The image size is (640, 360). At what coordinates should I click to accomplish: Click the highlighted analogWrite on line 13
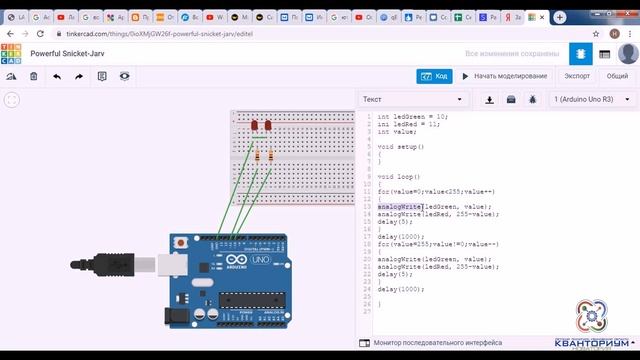coord(399,207)
